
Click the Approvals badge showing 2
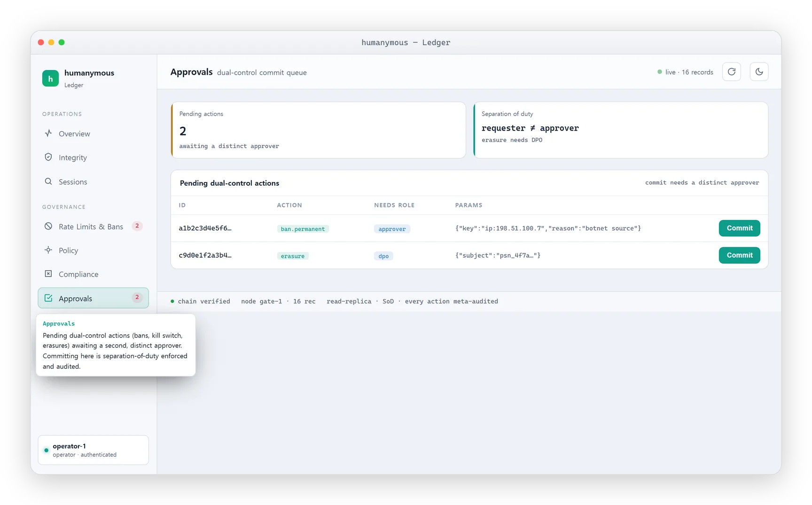point(137,297)
